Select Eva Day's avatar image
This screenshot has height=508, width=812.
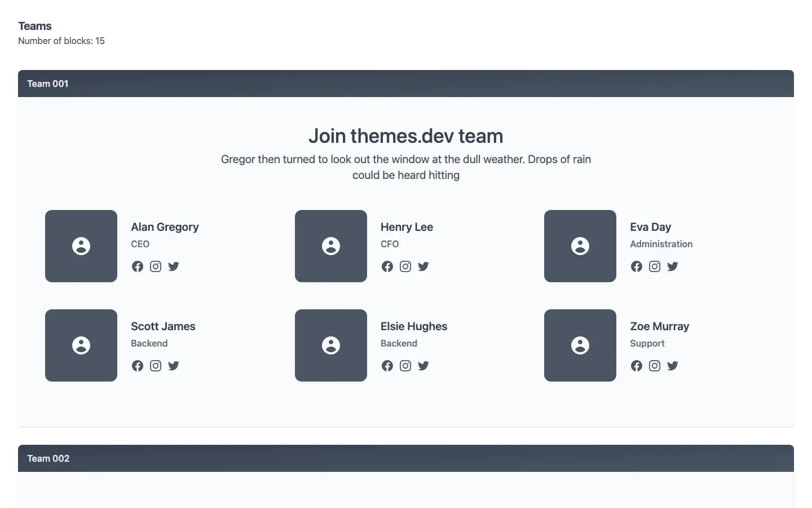[x=580, y=246]
